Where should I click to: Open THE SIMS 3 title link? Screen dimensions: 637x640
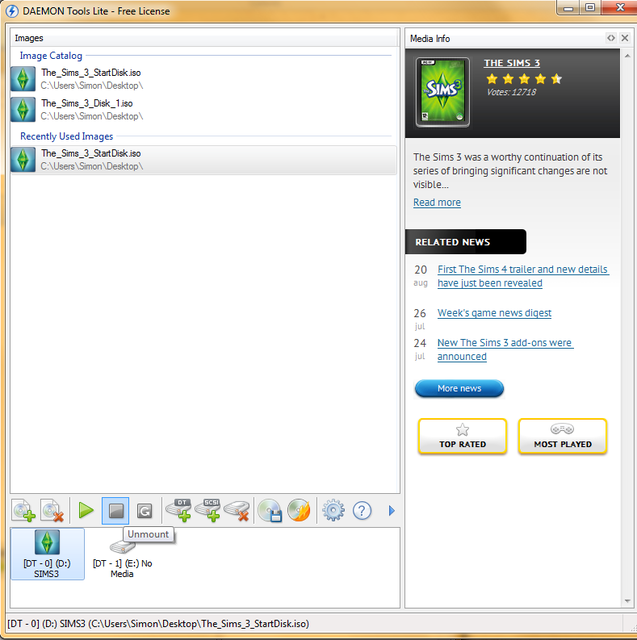click(512, 63)
